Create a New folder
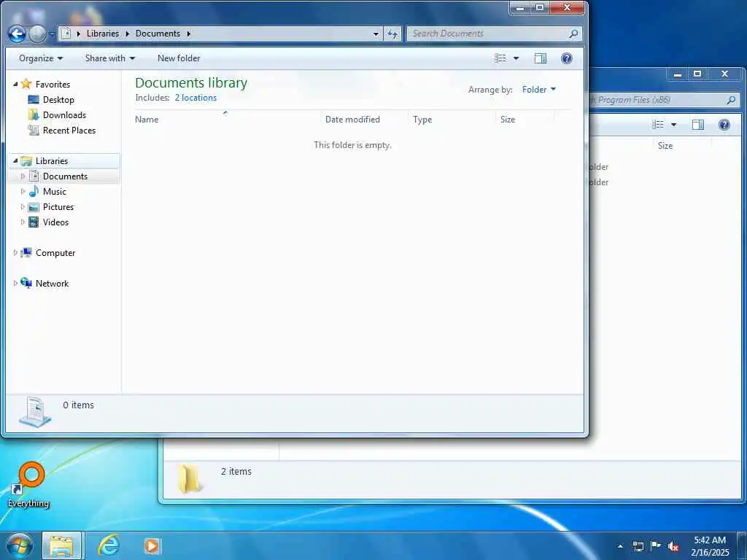The height and width of the screenshot is (560, 747). click(x=179, y=58)
